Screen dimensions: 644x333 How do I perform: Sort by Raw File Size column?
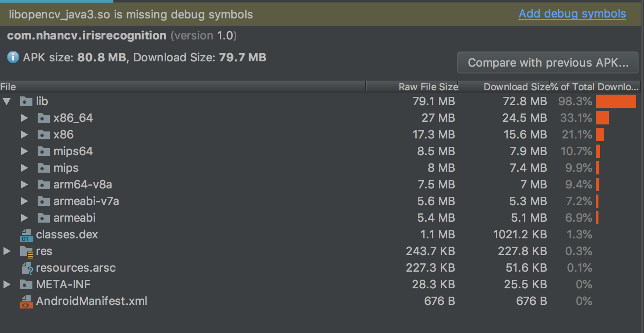point(428,87)
